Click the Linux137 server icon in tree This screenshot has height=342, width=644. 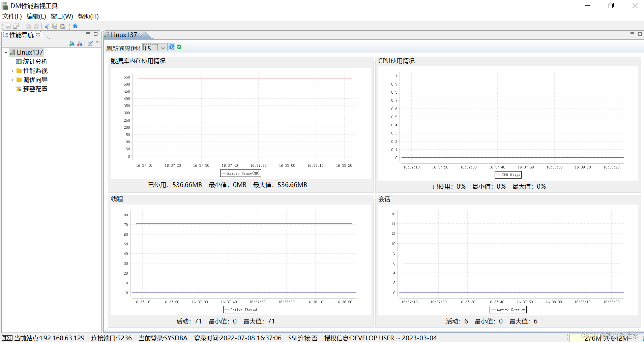click(x=12, y=52)
